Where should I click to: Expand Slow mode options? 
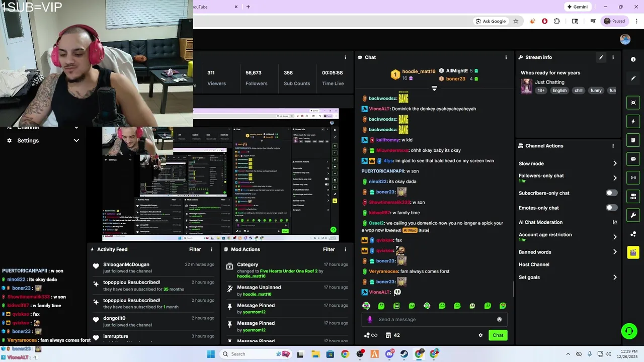615,163
